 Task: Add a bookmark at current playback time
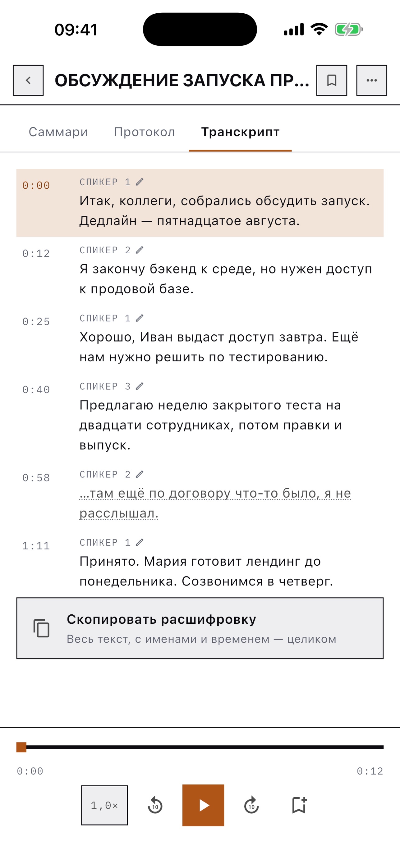click(x=299, y=805)
